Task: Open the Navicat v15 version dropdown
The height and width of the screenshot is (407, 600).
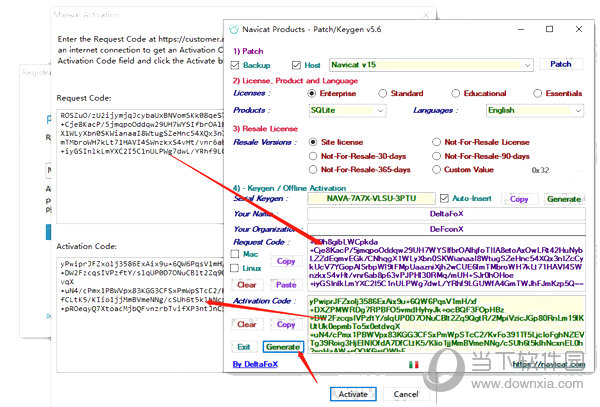Action: (x=431, y=65)
